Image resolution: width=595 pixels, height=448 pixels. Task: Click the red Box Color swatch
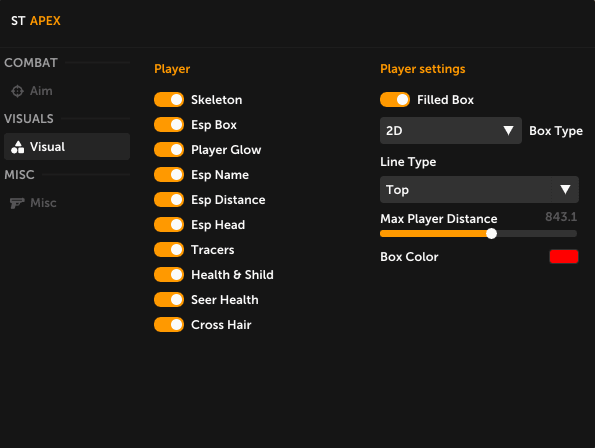pyautogui.click(x=564, y=256)
